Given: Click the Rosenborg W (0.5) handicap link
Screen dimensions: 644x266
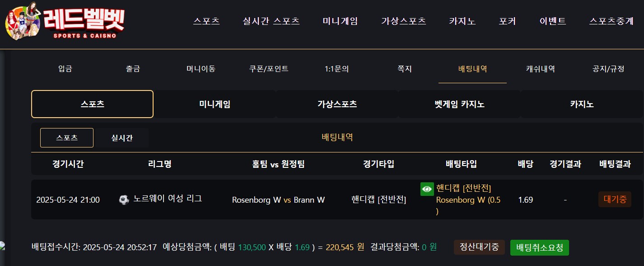Looking at the screenshot, I should click(468, 205).
